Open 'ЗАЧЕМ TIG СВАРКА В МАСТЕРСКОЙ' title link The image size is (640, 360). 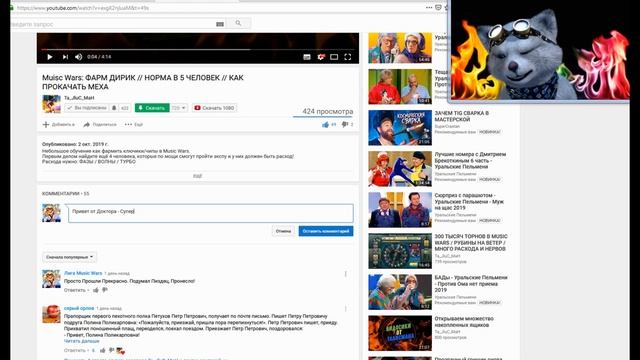(462, 116)
